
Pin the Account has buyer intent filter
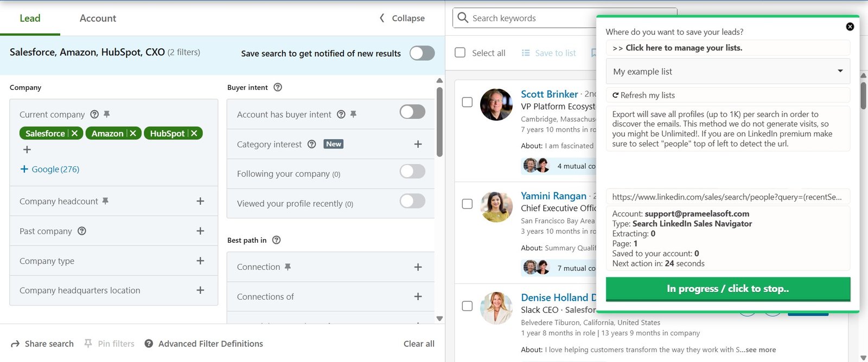tap(353, 114)
